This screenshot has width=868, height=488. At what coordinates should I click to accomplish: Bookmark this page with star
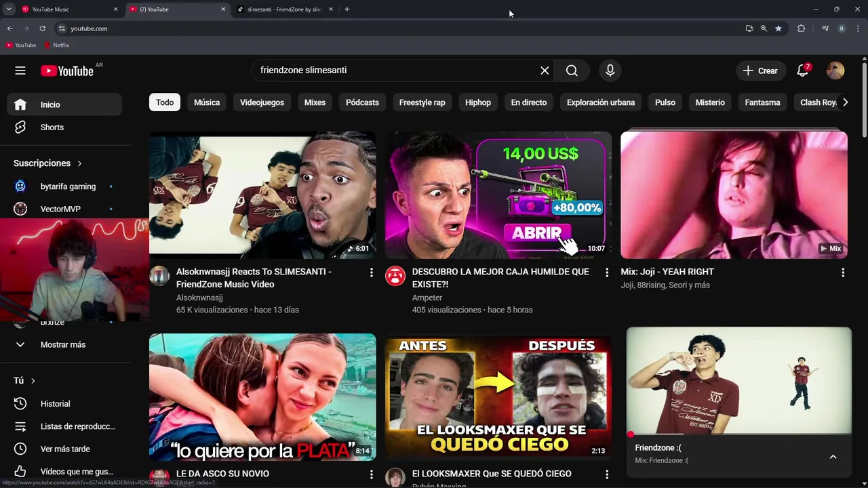tap(778, 28)
